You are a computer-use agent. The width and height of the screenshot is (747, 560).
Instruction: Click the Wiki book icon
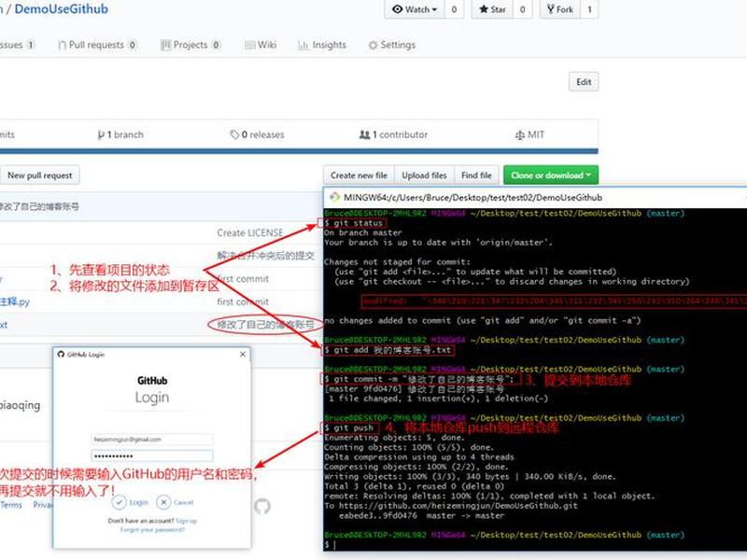[x=249, y=45]
